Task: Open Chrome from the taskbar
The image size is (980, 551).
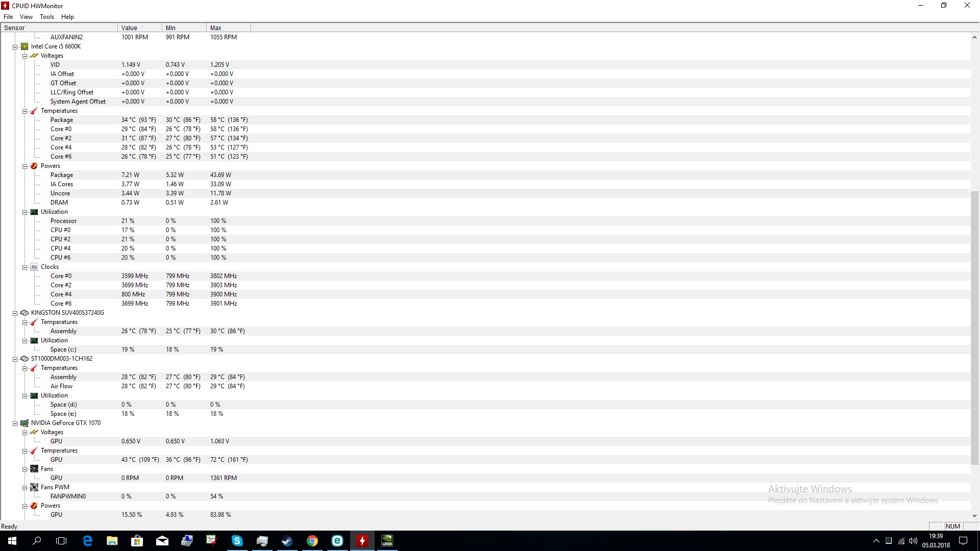Action: click(x=312, y=541)
